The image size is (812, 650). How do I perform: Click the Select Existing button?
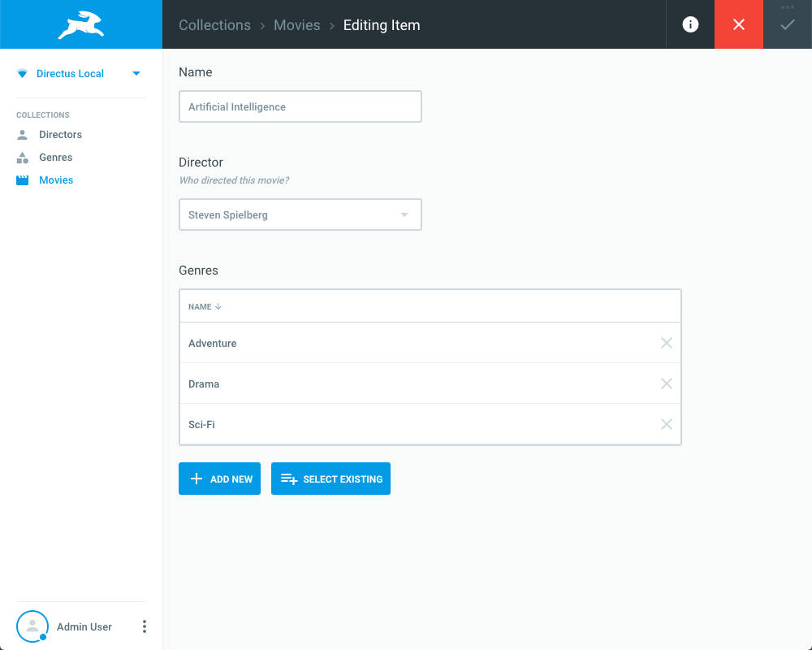pyautogui.click(x=330, y=479)
